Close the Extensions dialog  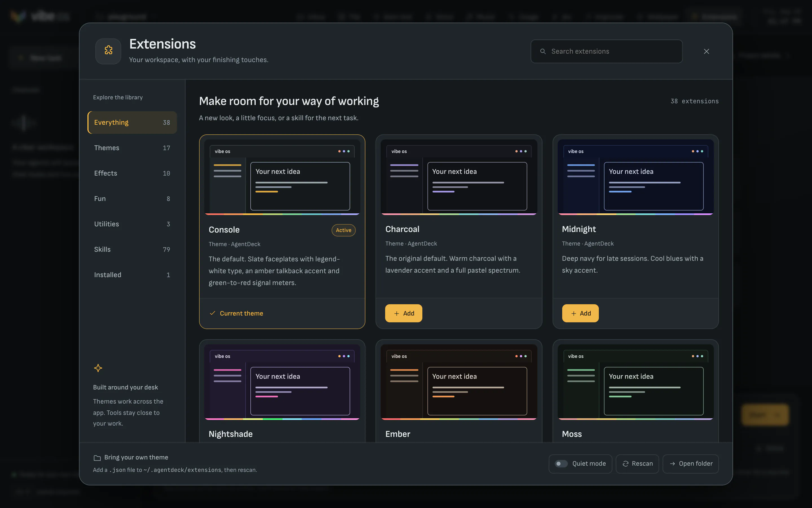[x=706, y=51]
